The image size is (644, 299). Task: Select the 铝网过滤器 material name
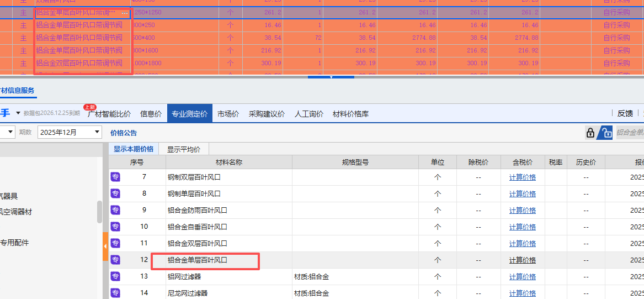[184, 276]
